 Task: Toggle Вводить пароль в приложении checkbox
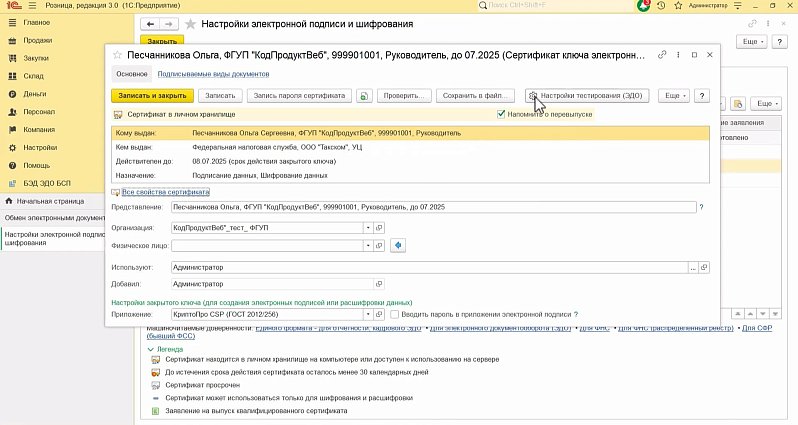point(394,315)
